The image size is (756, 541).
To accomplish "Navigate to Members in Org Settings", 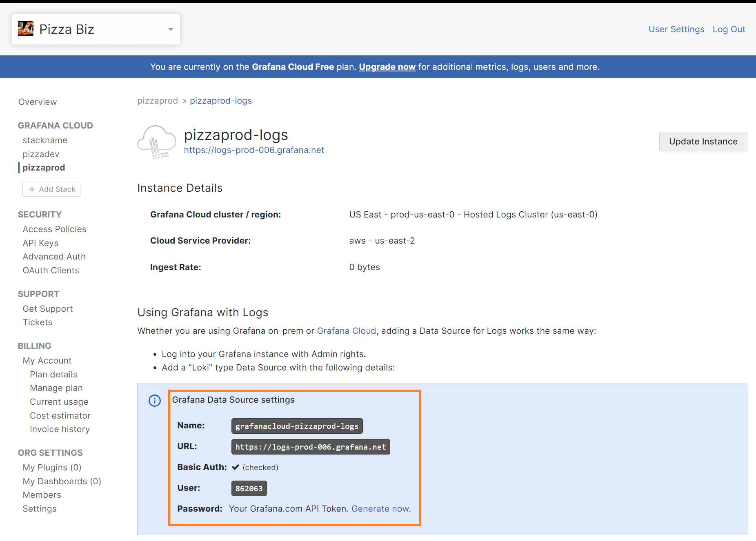I will click(x=42, y=495).
